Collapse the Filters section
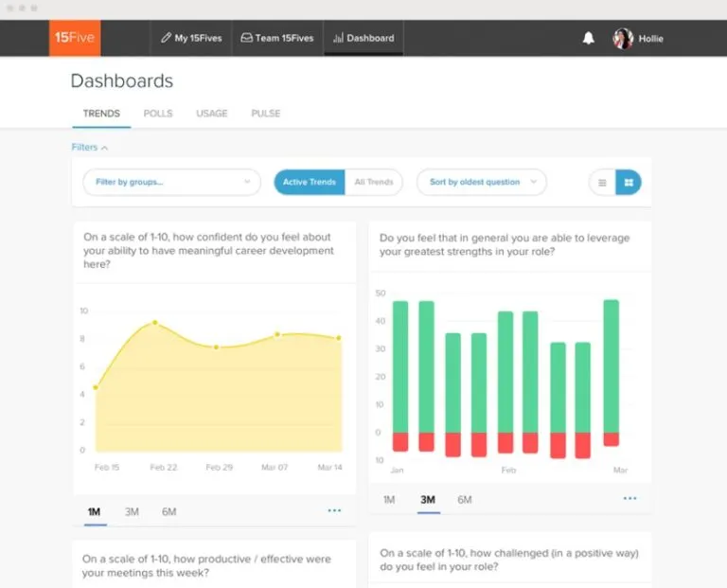Image resolution: width=727 pixels, height=588 pixels. [90, 148]
